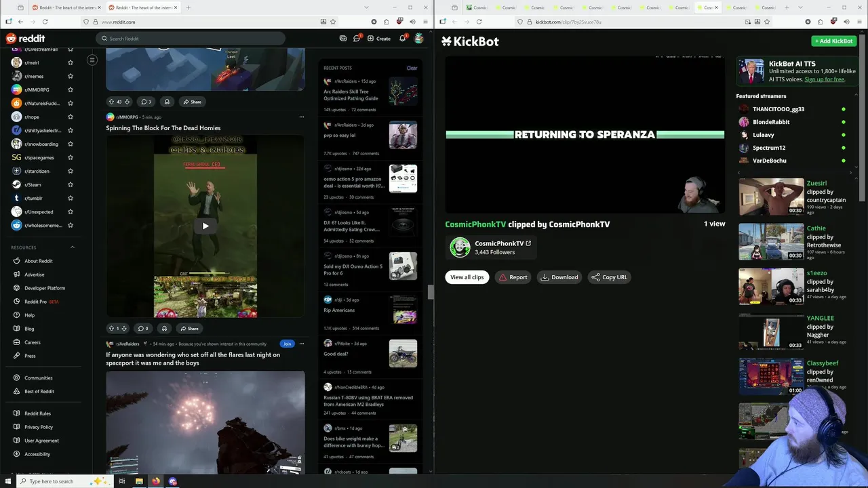Download the KickBot clip

[x=559, y=277]
